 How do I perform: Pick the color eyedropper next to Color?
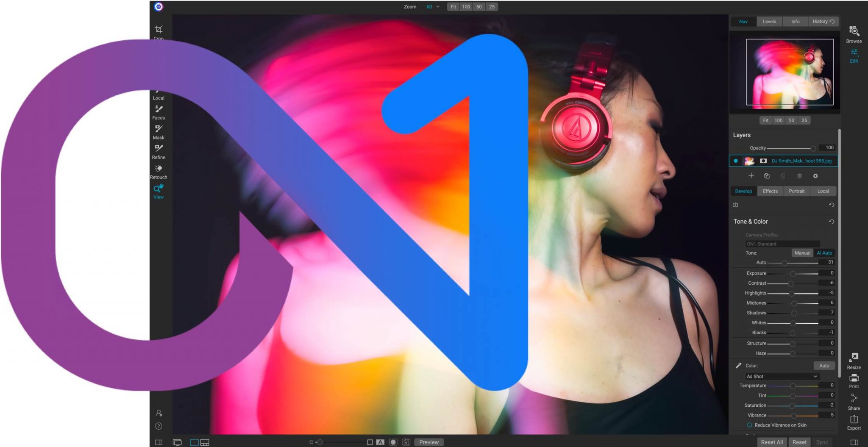coord(738,366)
